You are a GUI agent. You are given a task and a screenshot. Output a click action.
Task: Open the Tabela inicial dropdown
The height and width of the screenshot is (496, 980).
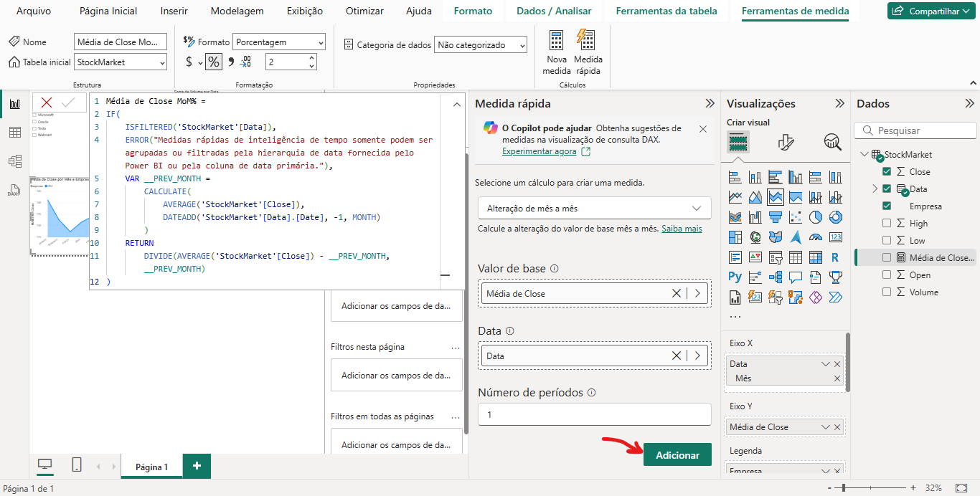(121, 62)
